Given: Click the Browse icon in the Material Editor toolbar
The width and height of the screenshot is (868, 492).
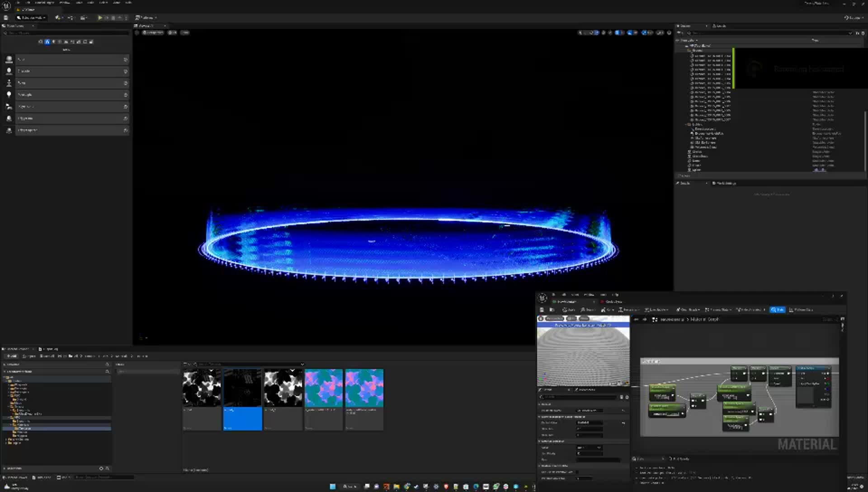Looking at the screenshot, I should coord(552,310).
